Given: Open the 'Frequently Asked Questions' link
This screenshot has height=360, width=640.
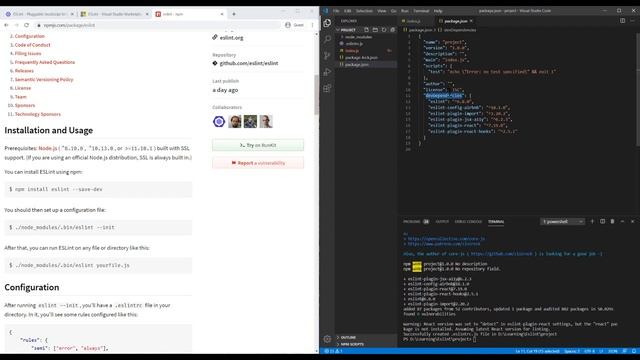Looking at the screenshot, I should (x=45, y=62).
